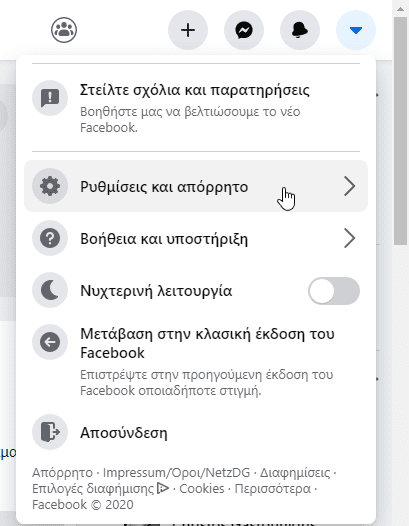Collapse the account dropdown arrow
409x526 pixels.
(x=356, y=30)
